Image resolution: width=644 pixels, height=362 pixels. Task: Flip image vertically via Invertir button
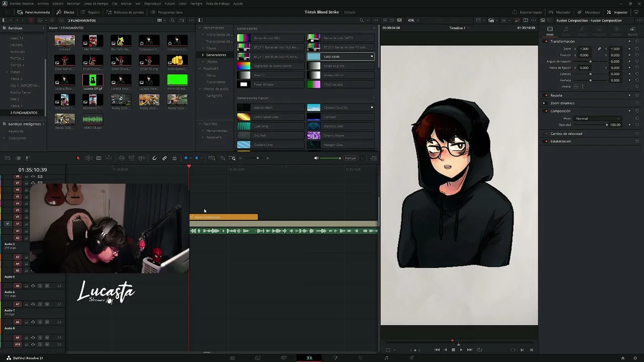coord(583,86)
